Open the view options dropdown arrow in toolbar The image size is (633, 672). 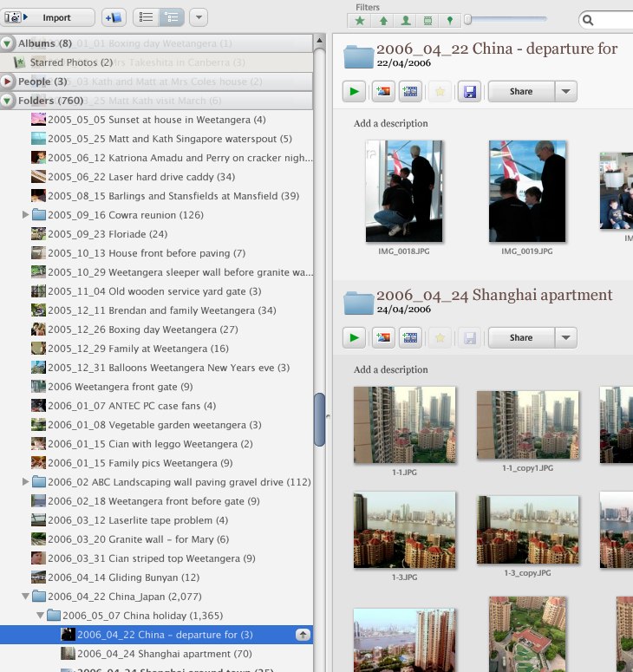(x=199, y=17)
